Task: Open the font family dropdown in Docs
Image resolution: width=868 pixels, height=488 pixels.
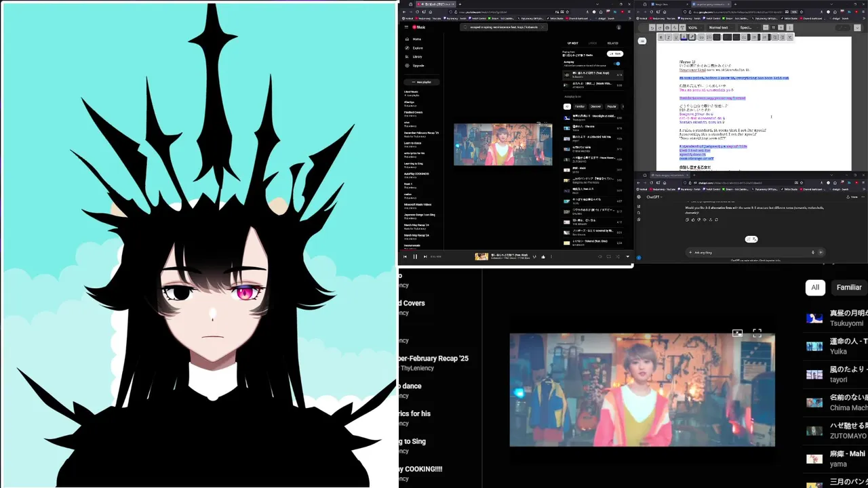Action: click(x=749, y=28)
